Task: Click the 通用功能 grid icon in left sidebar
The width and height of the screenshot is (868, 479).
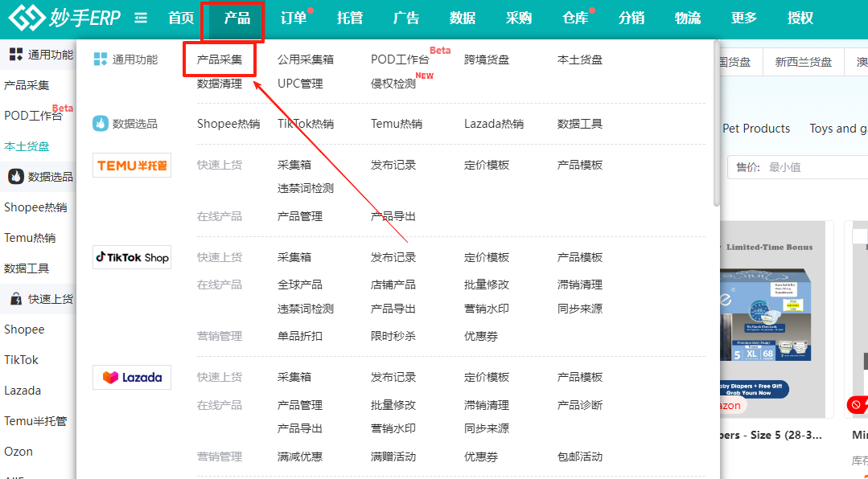Action: [16, 54]
